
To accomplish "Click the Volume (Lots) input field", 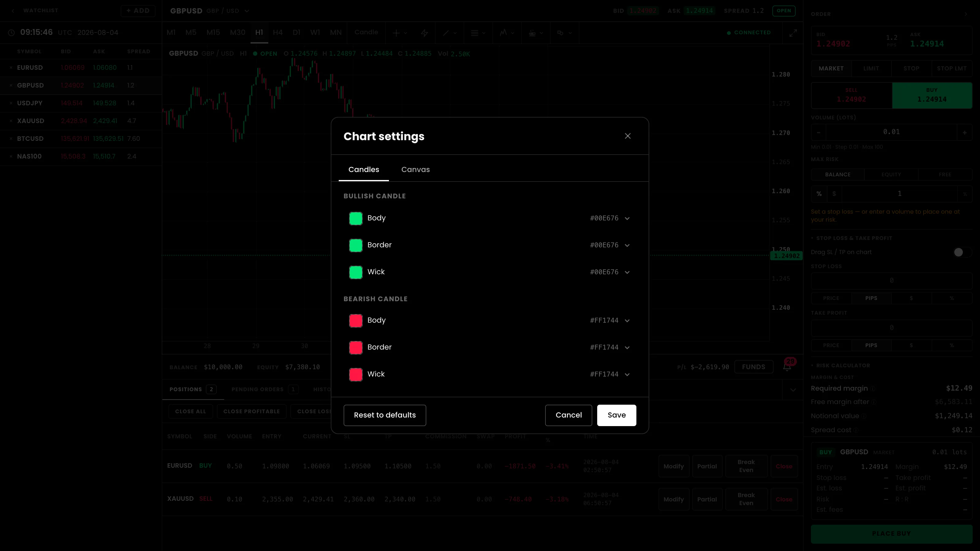I will pos(891,132).
